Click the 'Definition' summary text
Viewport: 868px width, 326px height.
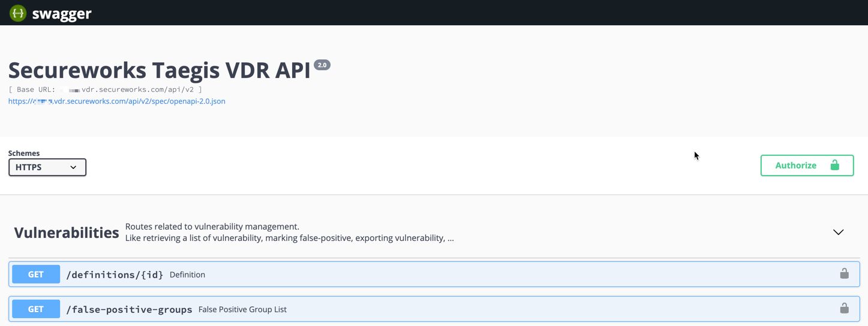[187, 274]
